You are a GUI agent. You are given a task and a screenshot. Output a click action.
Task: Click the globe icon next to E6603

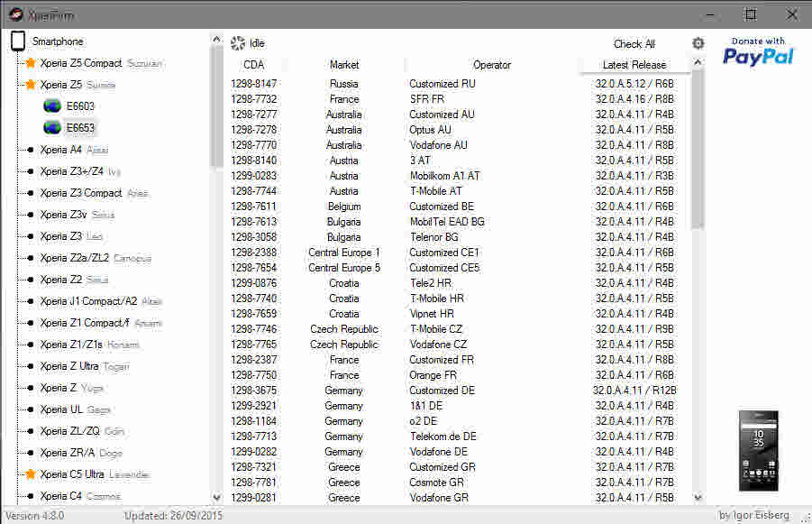(52, 106)
